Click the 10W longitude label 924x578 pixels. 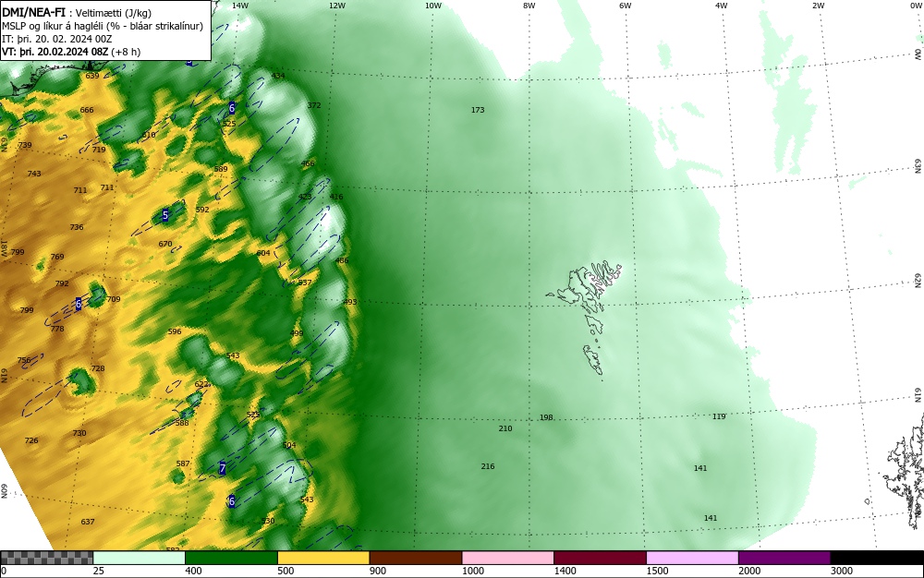[433, 6]
